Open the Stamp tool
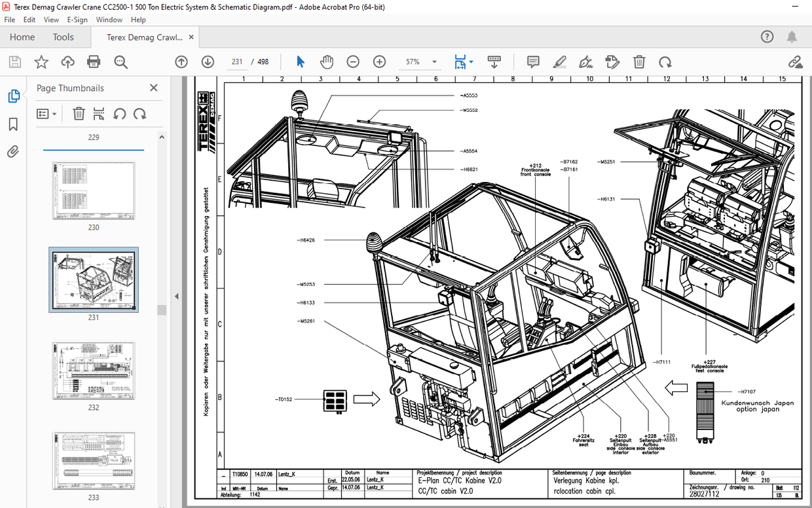812x508 pixels. [612, 62]
